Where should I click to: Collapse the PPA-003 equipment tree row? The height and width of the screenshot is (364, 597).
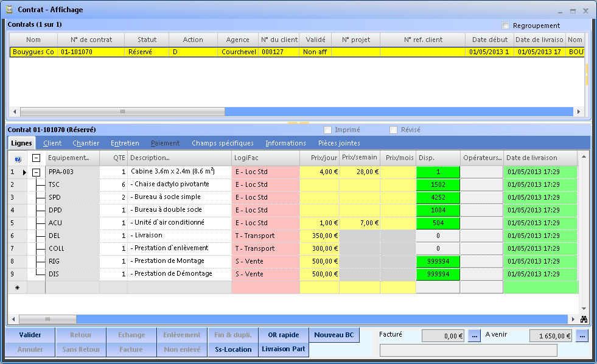37,172
